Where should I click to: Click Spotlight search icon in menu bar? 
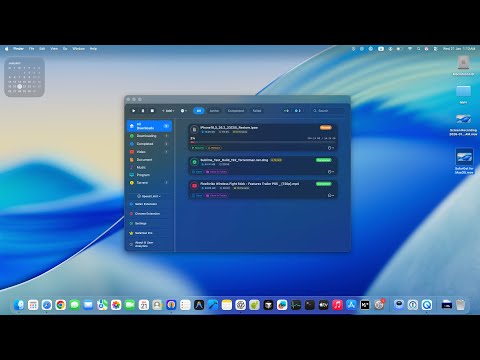pos(418,49)
